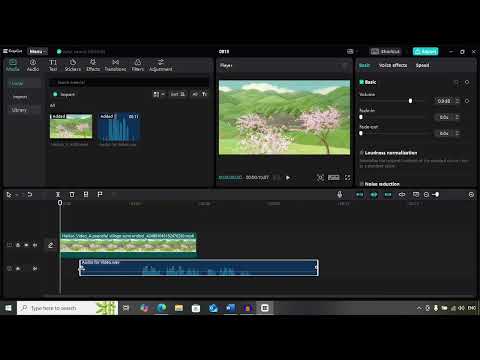Click the timeline zoom out minus icon
Viewport: 480px width, 360px height.
[426, 194]
